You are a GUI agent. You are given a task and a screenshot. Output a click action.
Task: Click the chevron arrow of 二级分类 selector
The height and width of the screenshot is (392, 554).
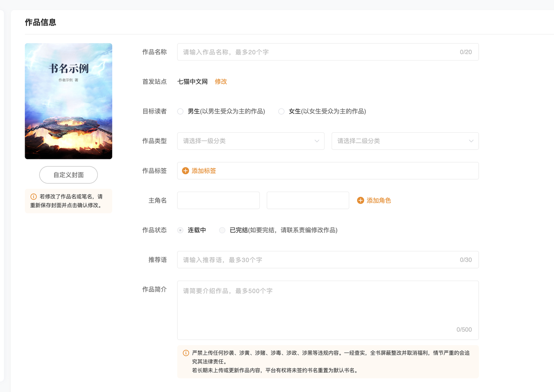471,141
